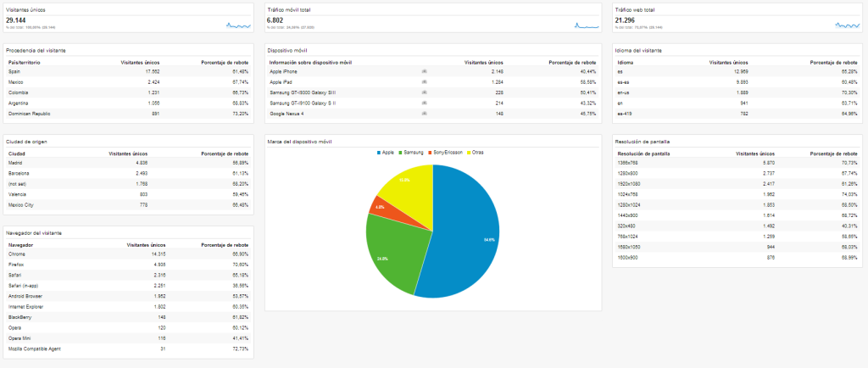Click the Madrid city row
The width and height of the screenshot is (868, 368).
pyautogui.click(x=129, y=163)
